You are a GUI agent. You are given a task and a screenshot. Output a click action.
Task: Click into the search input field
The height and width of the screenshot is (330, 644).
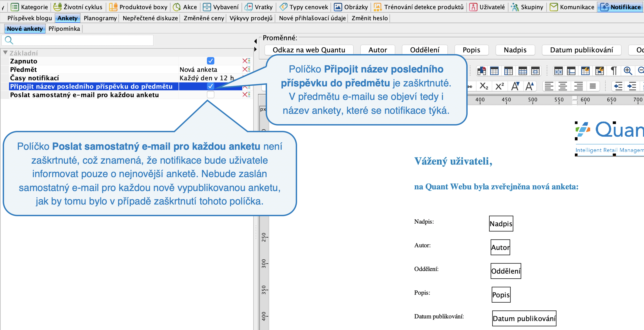[77, 40]
